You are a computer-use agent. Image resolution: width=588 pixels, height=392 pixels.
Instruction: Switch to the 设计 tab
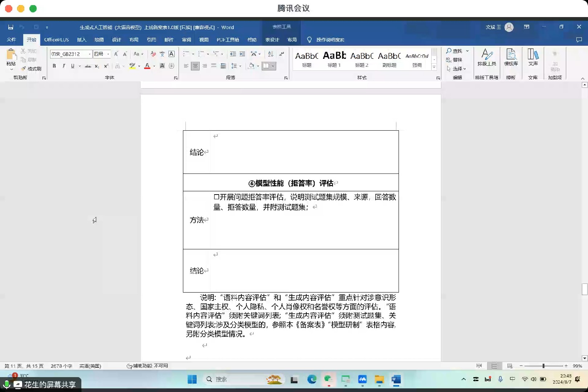[x=117, y=40]
